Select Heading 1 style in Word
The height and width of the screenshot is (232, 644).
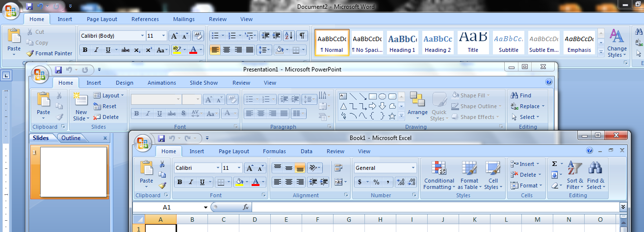[402, 42]
